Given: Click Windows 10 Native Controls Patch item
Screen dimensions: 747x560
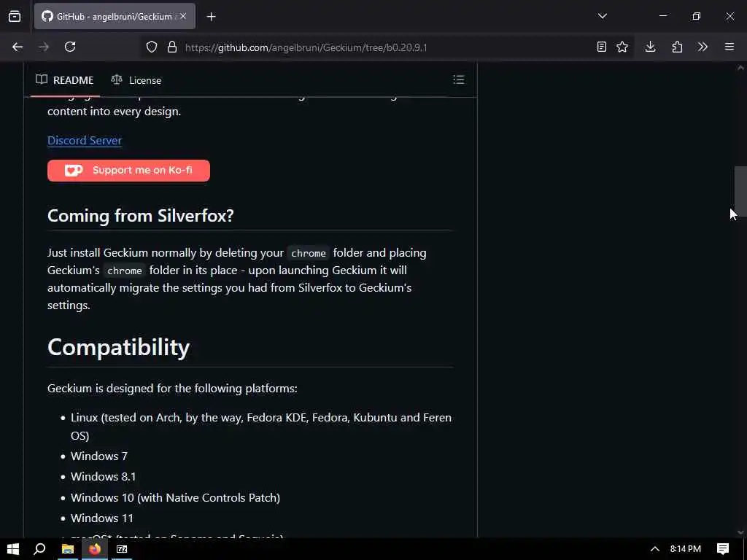Looking at the screenshot, I should point(175,497).
